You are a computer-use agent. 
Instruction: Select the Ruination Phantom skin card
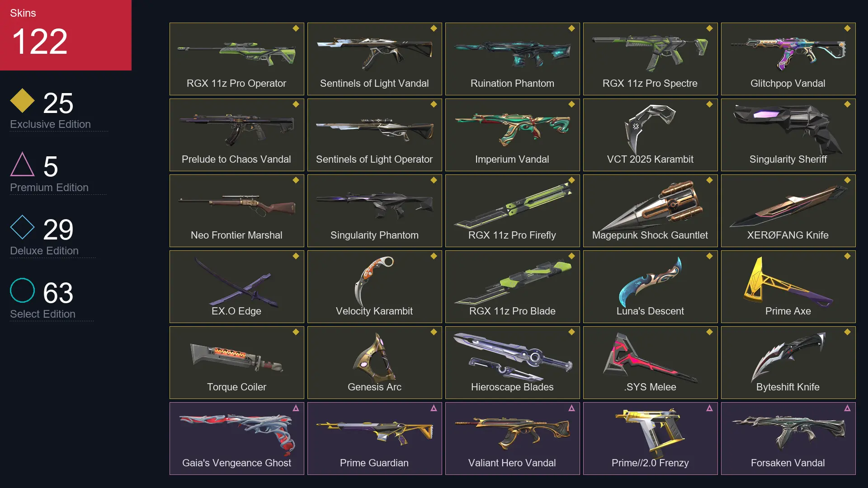point(512,59)
